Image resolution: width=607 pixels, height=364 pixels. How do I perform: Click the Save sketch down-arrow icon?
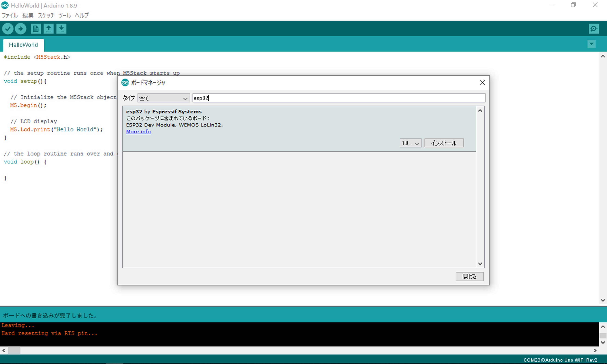61,29
